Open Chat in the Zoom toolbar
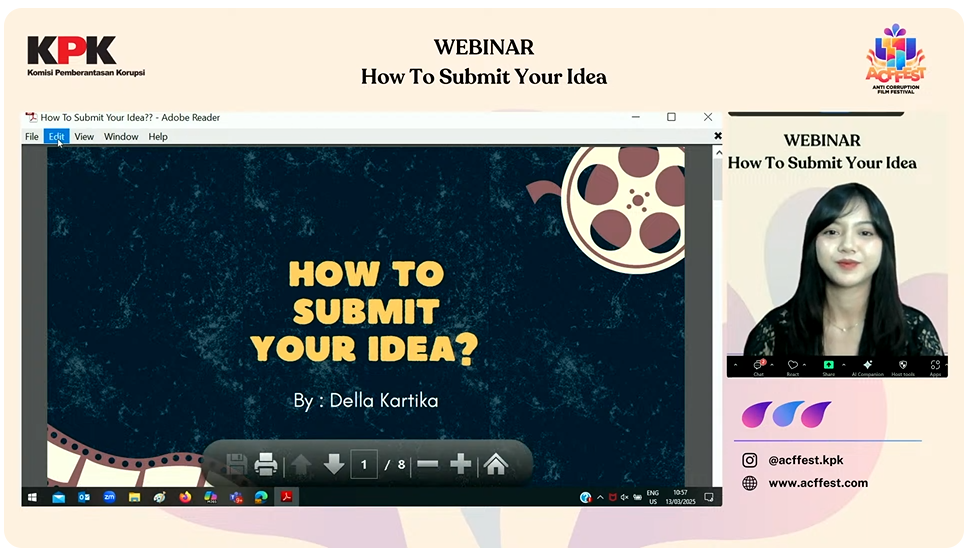The height and width of the screenshot is (553, 970). point(758,367)
